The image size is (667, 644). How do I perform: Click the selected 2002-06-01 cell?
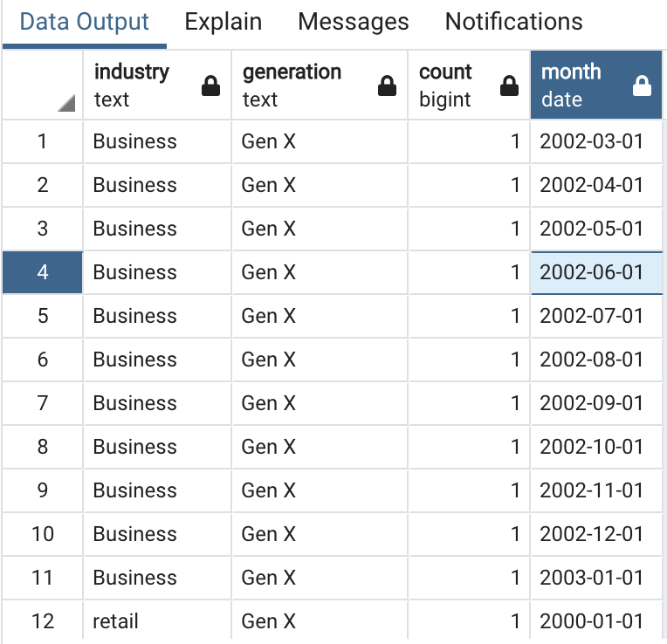[x=596, y=272]
